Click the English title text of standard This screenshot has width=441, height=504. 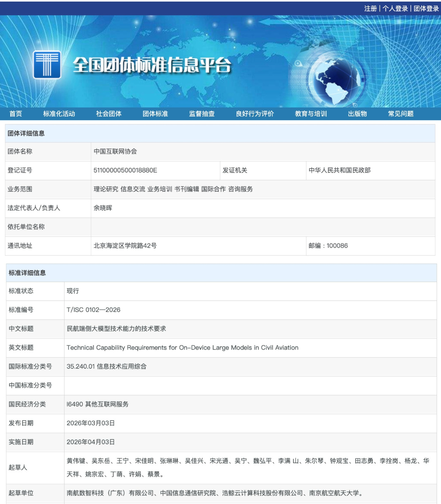click(x=182, y=347)
